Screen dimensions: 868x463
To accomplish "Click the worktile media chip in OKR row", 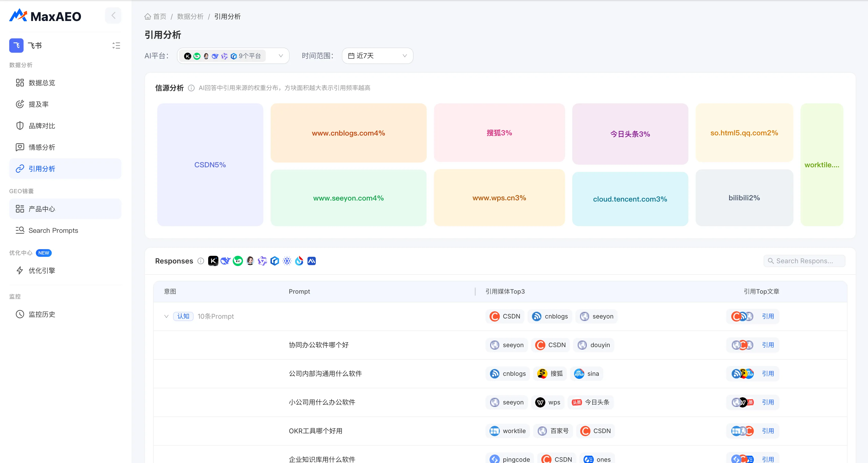I will pos(507,431).
